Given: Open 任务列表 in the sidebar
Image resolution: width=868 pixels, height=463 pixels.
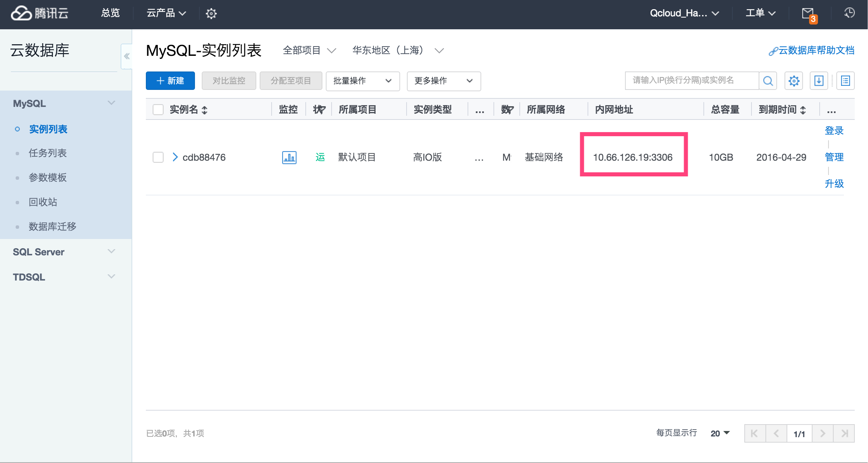Looking at the screenshot, I should pyautogui.click(x=48, y=153).
